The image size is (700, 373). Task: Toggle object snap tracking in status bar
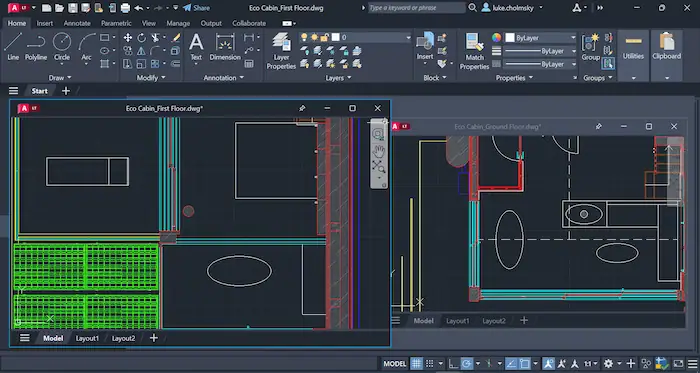[512, 363]
